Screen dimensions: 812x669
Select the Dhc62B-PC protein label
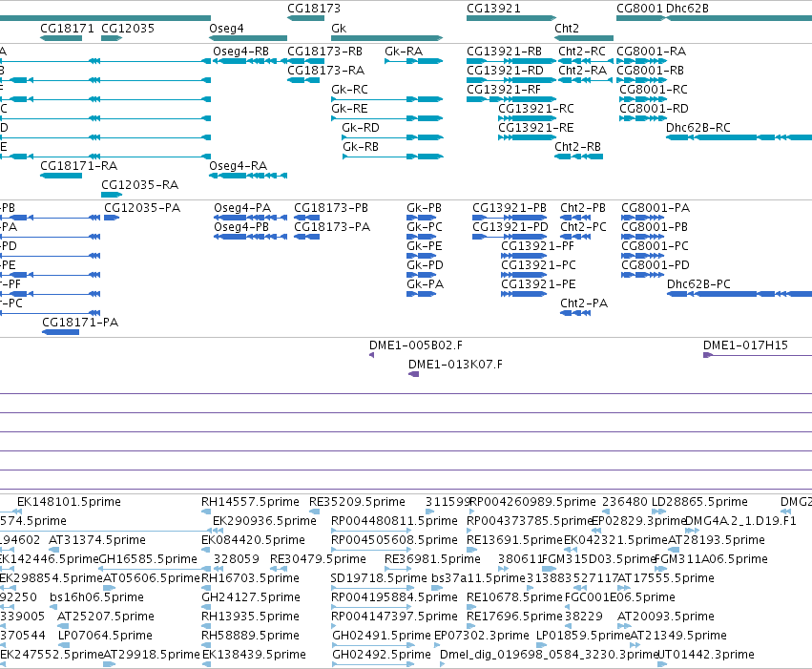pos(698,284)
